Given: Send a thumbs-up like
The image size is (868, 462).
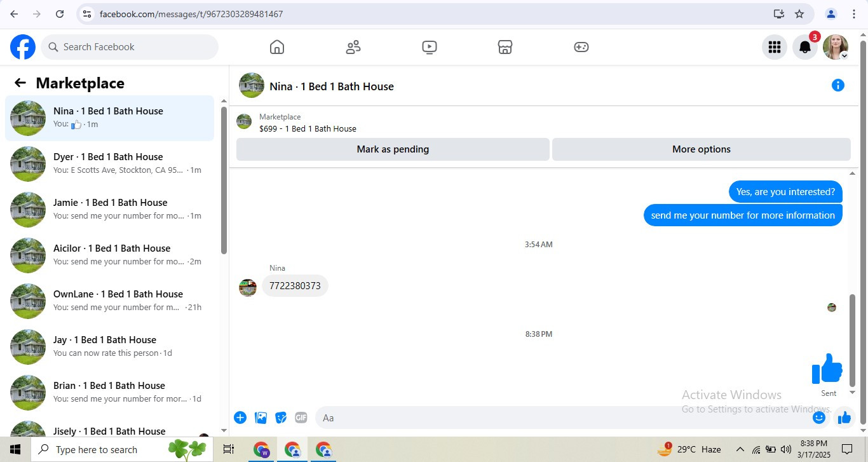Looking at the screenshot, I should 844,418.
